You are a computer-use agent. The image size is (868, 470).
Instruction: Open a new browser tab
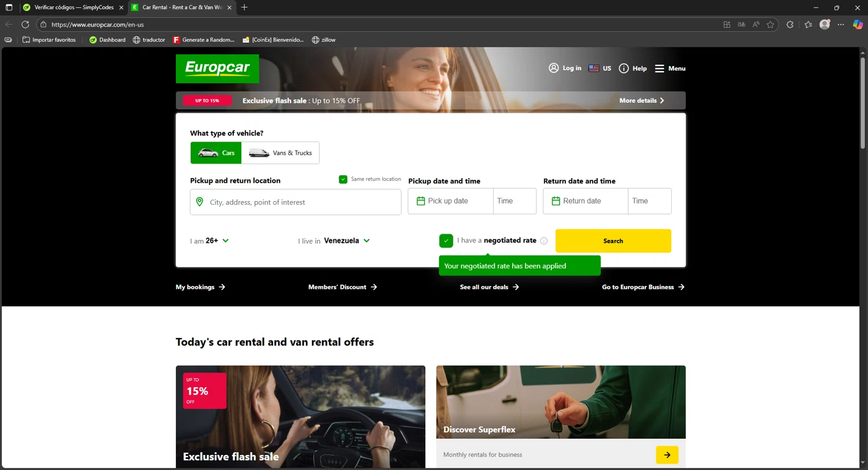point(245,8)
